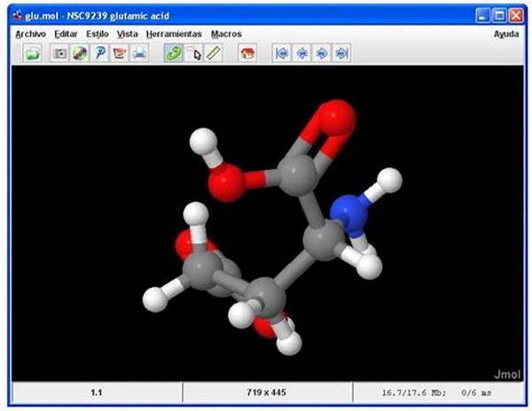Advance to the next frame
The image size is (532, 411).
[321, 54]
